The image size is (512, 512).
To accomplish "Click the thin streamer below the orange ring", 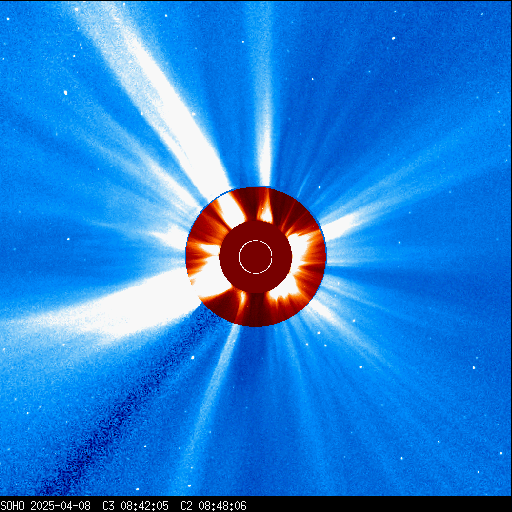I will click(217, 383).
